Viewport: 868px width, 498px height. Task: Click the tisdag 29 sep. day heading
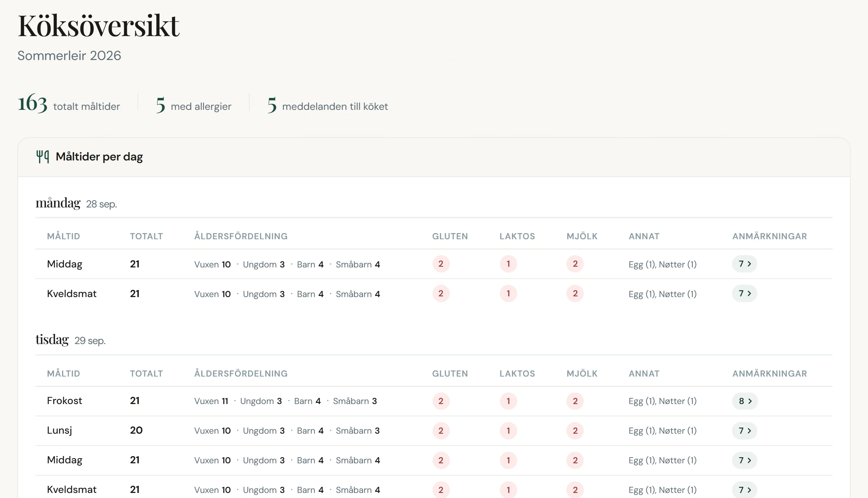[71, 340]
